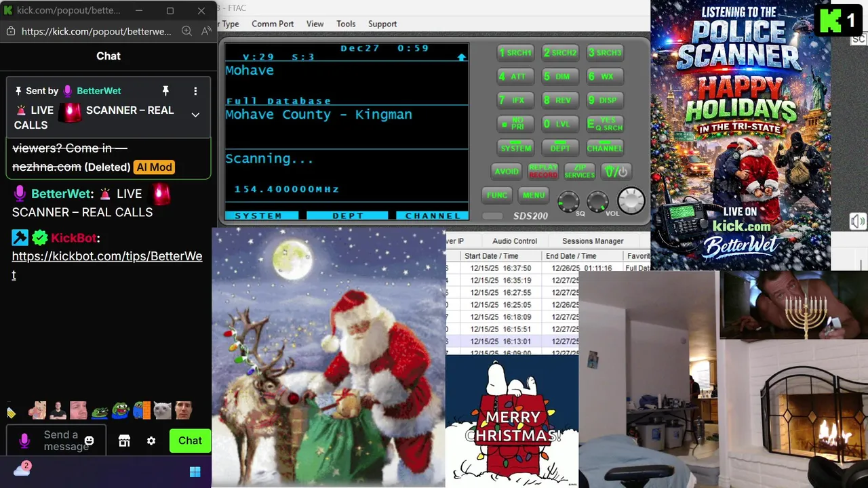This screenshot has height=488, width=868.
Task: Open the Windows Start button
Action: (195, 472)
